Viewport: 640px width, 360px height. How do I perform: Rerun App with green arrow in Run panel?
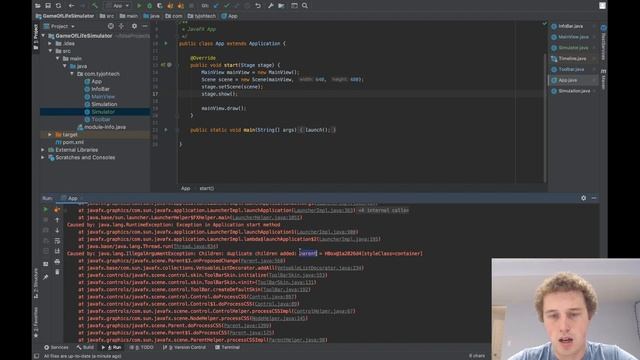[45, 210]
